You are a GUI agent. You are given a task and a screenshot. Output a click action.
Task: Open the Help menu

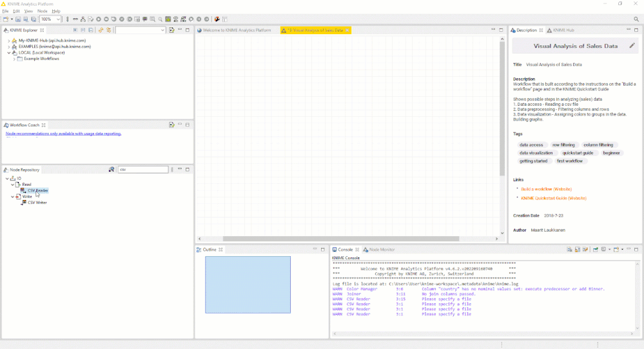pyautogui.click(x=56, y=11)
